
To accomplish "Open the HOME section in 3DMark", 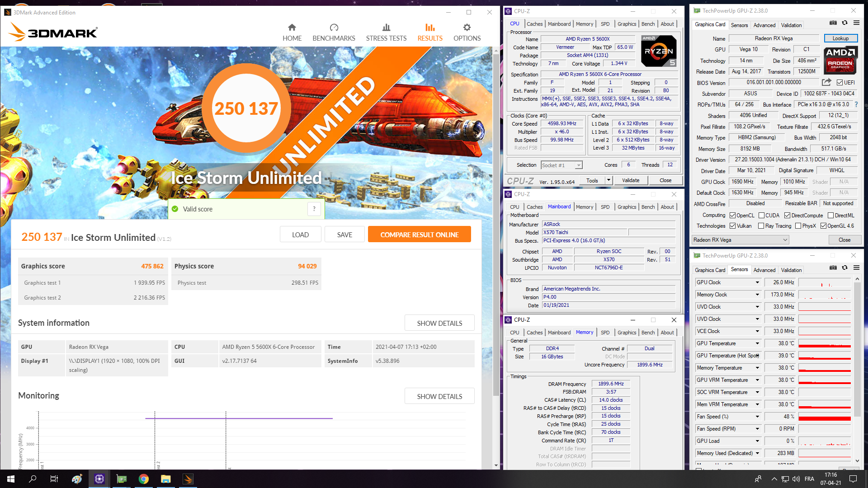I will click(292, 33).
